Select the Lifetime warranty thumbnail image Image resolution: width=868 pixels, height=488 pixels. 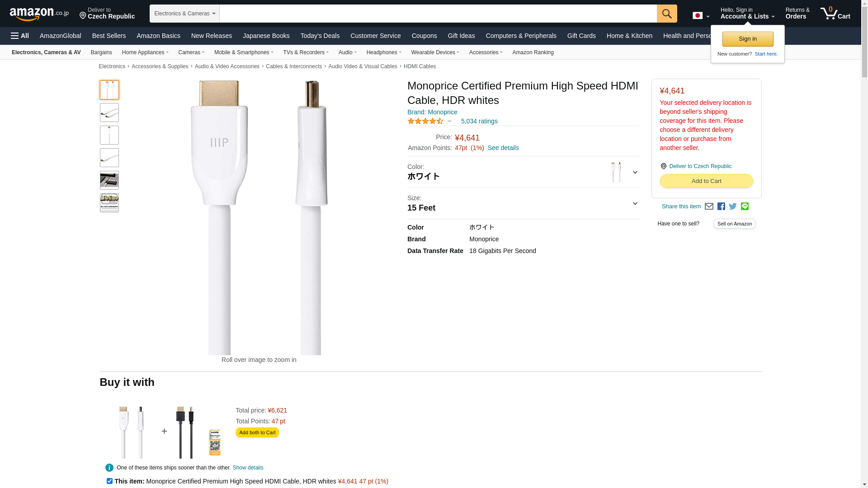click(109, 203)
